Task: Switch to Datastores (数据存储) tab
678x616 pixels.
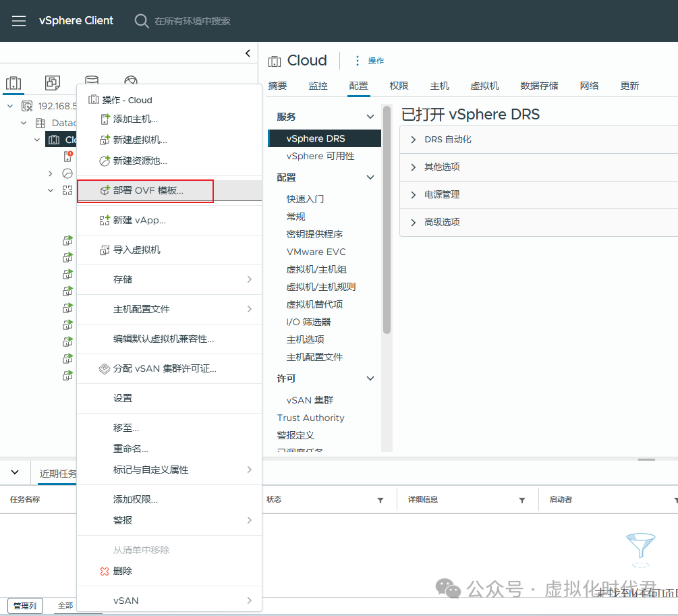Action: (x=539, y=86)
